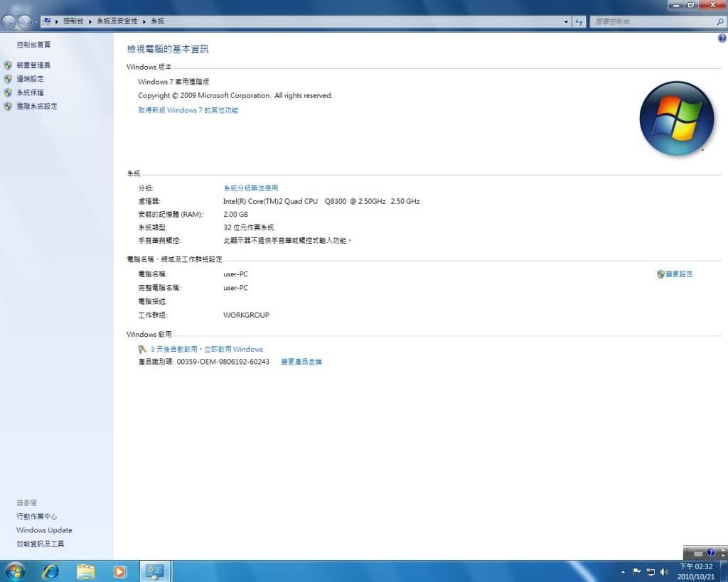Image resolution: width=728 pixels, height=582 pixels.
Task: Open the Windows Start orb
Action: click(15, 571)
